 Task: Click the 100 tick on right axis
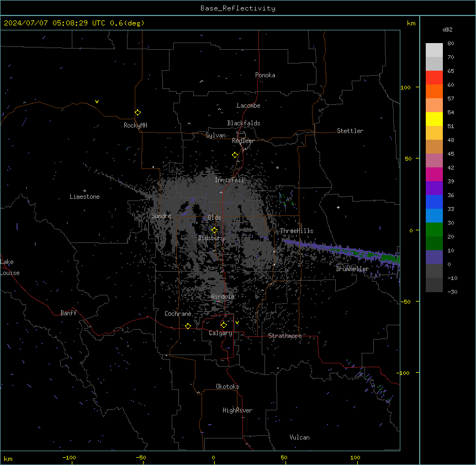pyautogui.click(x=405, y=87)
